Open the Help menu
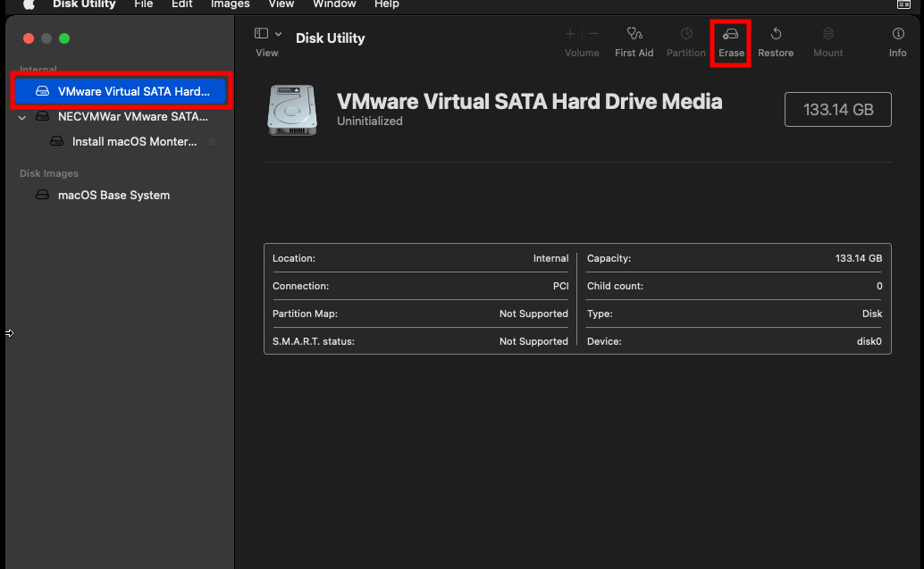Viewport: 924px width, 569px height. tap(387, 4)
